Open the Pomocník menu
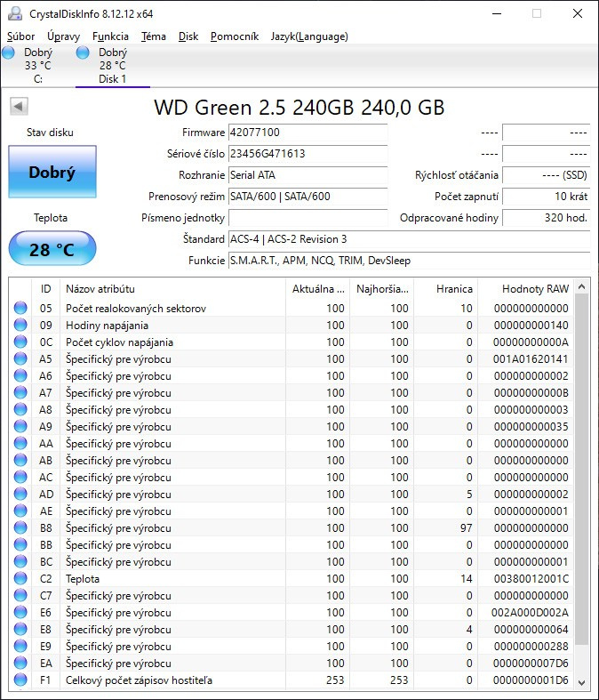This screenshot has width=599, height=700. click(x=235, y=36)
